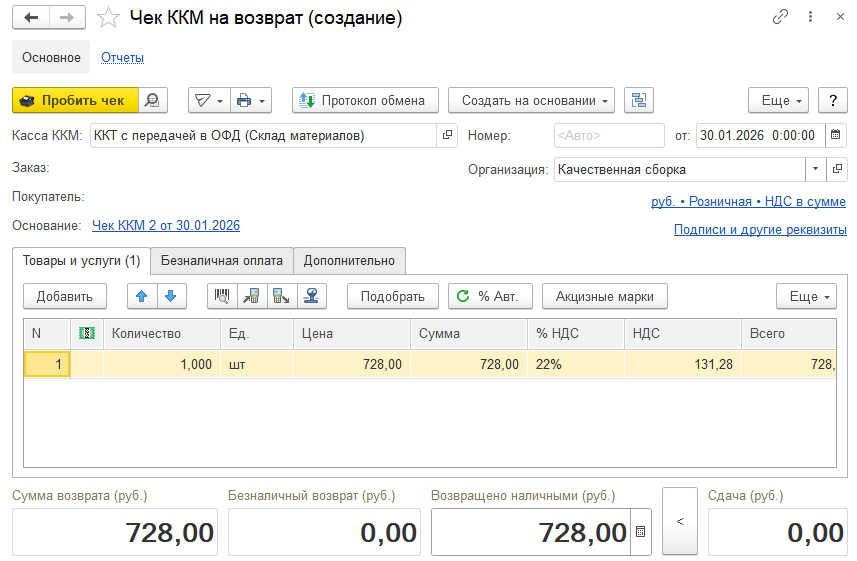Expand the Организация dropdown list
Viewport: 857px width, 561px height.
[815, 169]
